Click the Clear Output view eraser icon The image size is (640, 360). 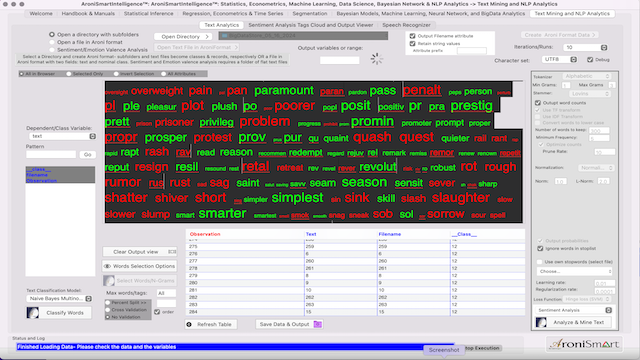(172, 252)
